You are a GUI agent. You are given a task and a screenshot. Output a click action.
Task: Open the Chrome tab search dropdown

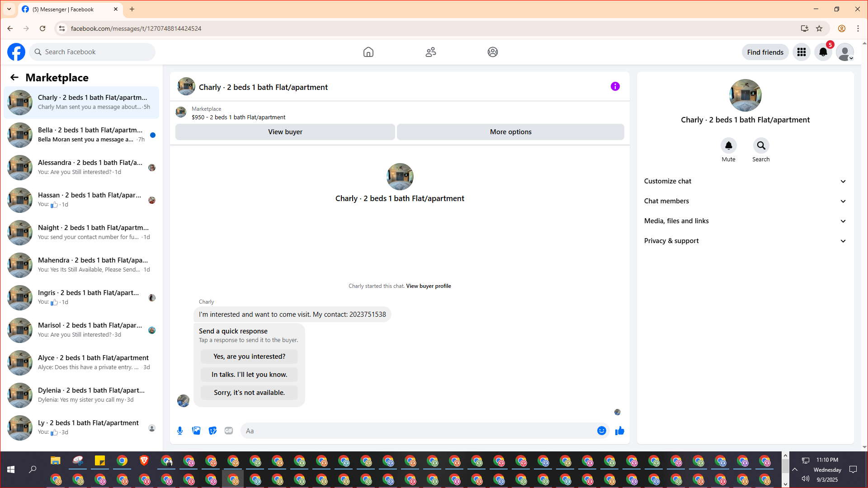pyautogui.click(x=9, y=9)
